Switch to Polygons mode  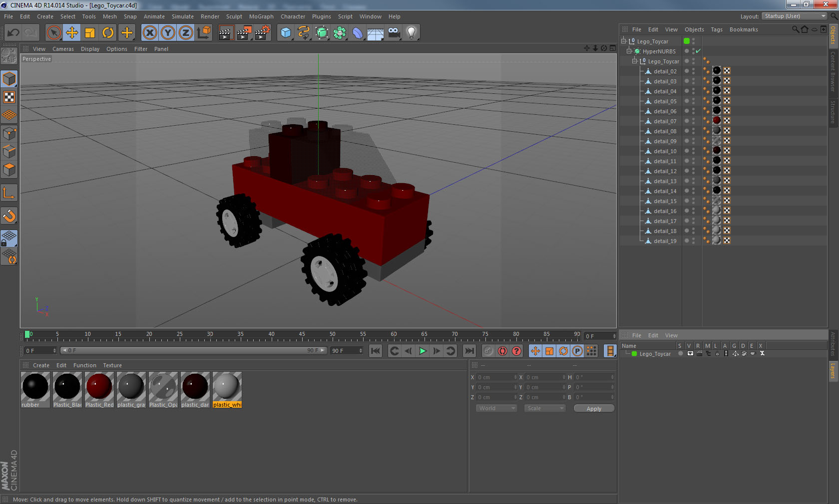coord(9,170)
